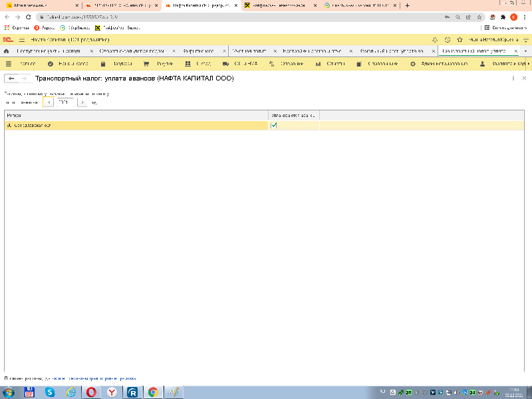Open Chrome extensions puzzle icon
Screen dimensions: 532x399
click(x=503, y=17)
